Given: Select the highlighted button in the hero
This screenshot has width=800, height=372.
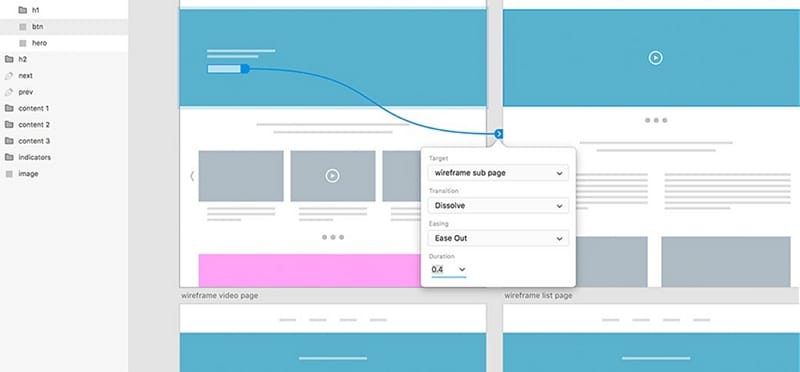Looking at the screenshot, I should click(224, 68).
